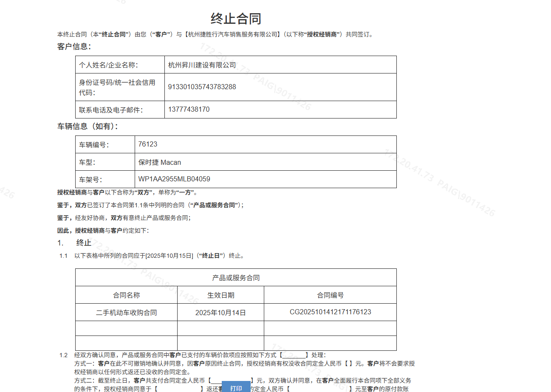Click the 合同编号 column header
Image resolution: width=551 pixels, height=392 pixels.
point(330,295)
